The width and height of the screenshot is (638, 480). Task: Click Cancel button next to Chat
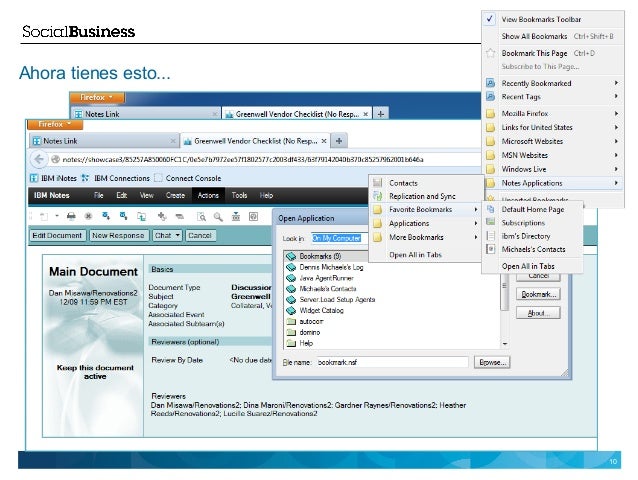coord(200,236)
